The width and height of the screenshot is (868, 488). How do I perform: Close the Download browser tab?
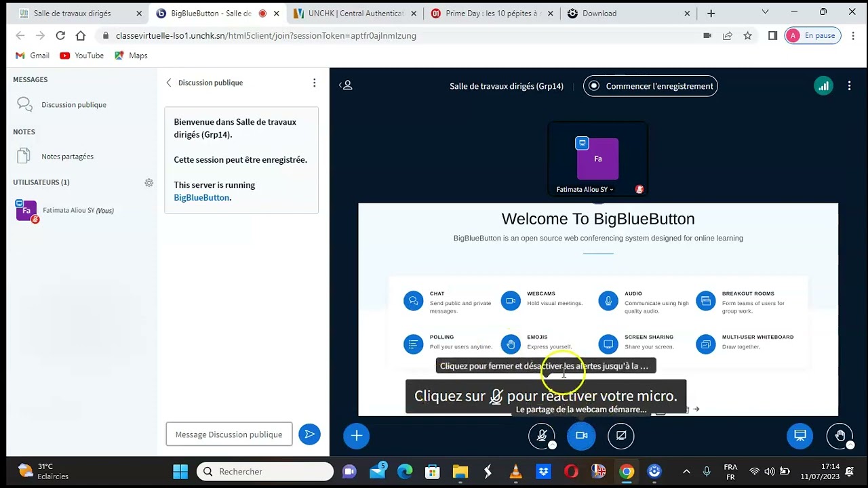click(687, 14)
